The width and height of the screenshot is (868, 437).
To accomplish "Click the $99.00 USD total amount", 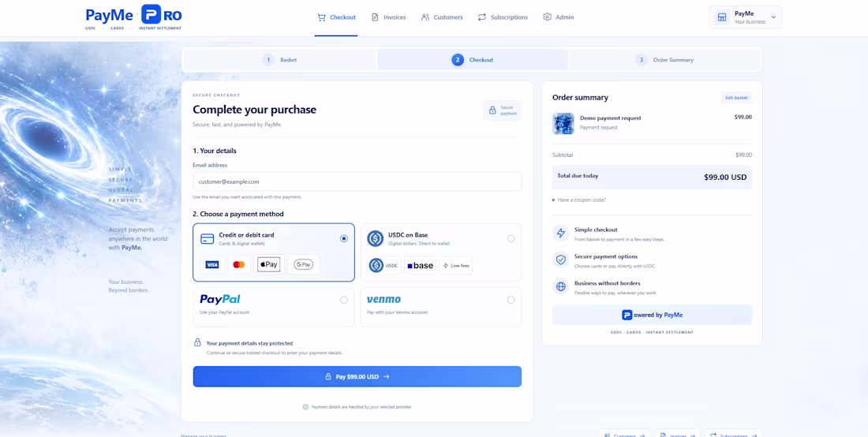I will pos(725,177).
